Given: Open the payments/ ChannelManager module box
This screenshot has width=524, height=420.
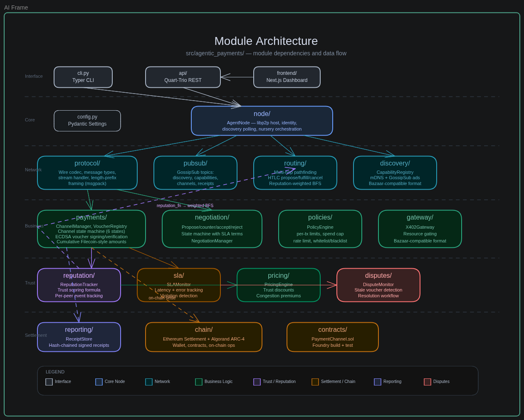Looking at the screenshot, I should (91, 229).
